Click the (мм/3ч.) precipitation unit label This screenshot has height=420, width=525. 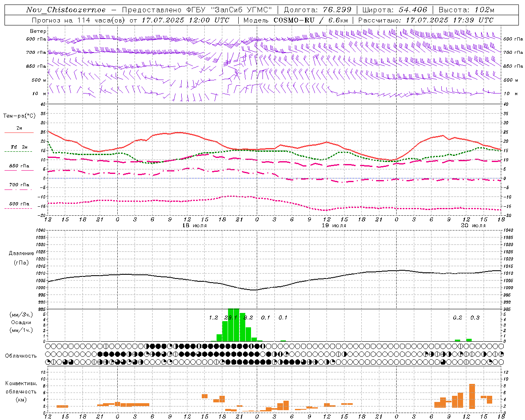point(21,315)
